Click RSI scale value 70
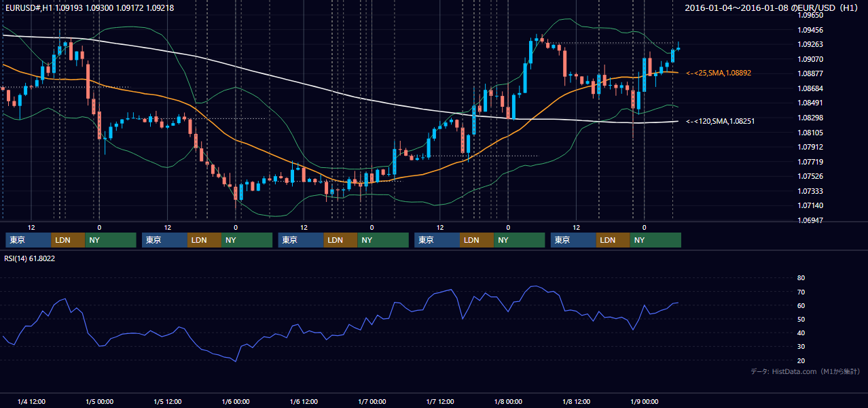The image size is (868, 408). [x=801, y=292]
